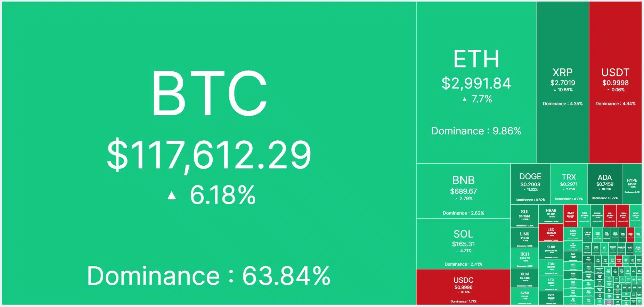Click the red XMR tile
This screenshot has height=307, width=644.
coord(570,215)
